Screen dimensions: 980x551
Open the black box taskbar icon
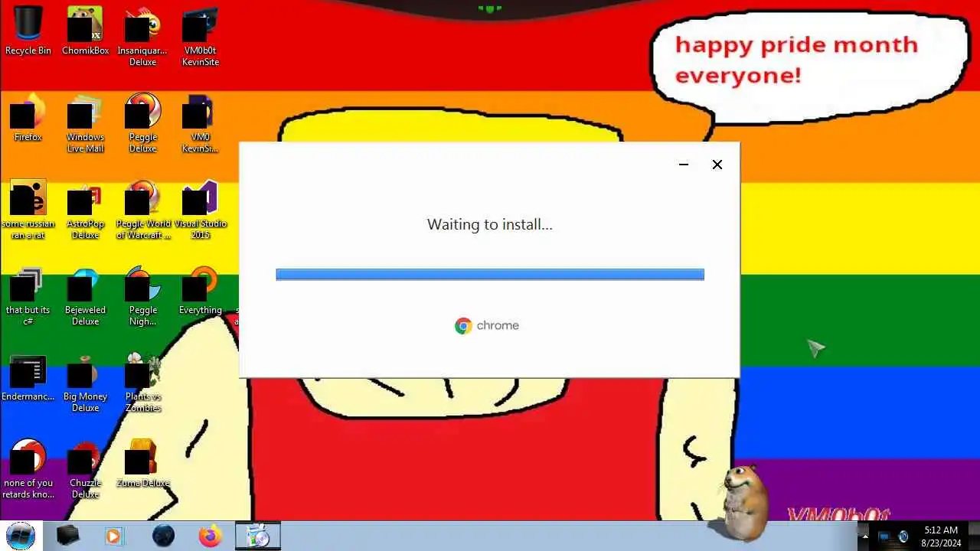click(x=68, y=536)
